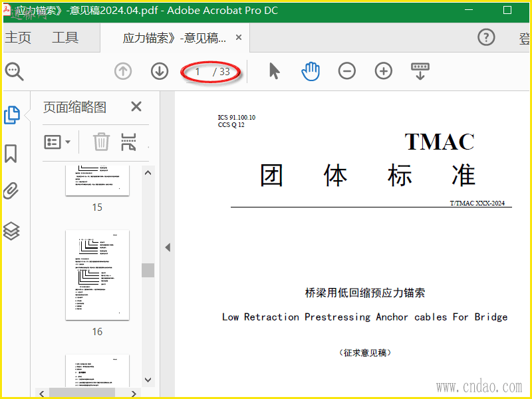
Task: Delete selected pages trash icon
Action: [x=101, y=142]
